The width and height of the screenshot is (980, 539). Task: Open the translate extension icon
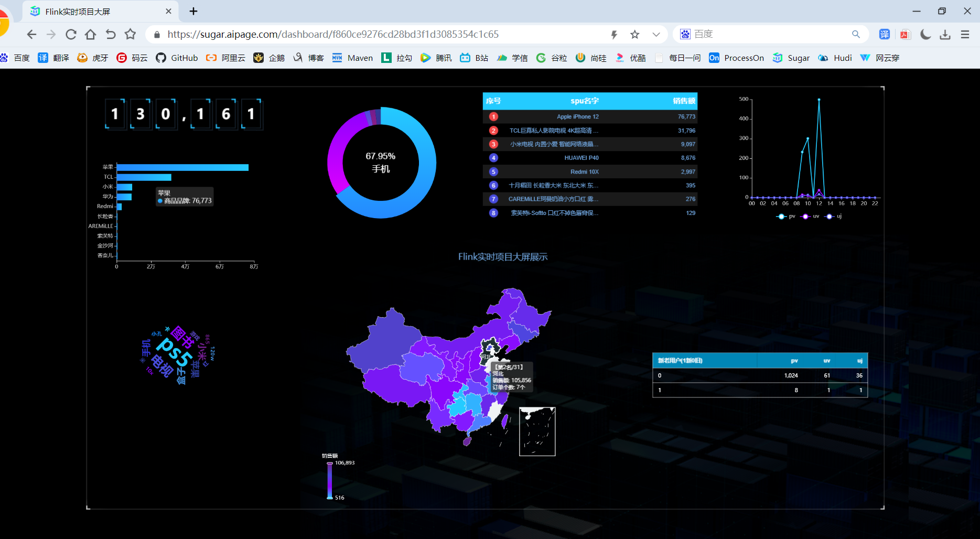tap(885, 35)
